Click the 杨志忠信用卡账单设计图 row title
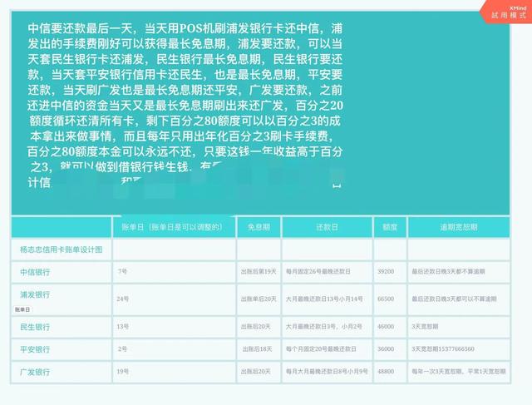532x405 pixels. (61, 249)
